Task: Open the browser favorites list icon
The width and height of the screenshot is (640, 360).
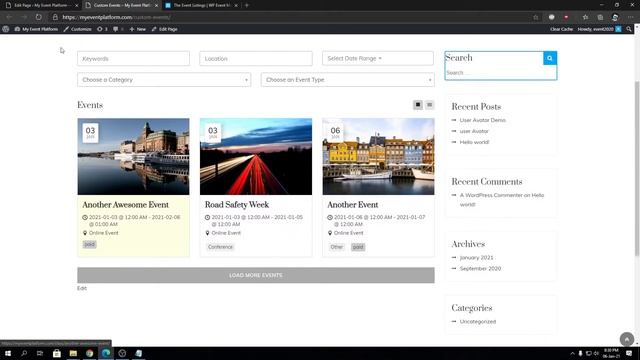Action: coord(585,17)
